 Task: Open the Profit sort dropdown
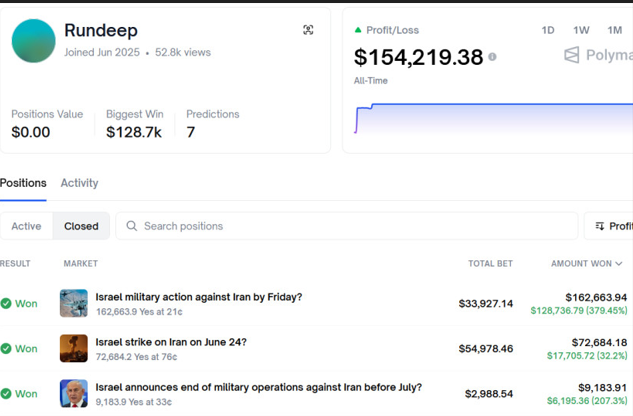(x=612, y=226)
